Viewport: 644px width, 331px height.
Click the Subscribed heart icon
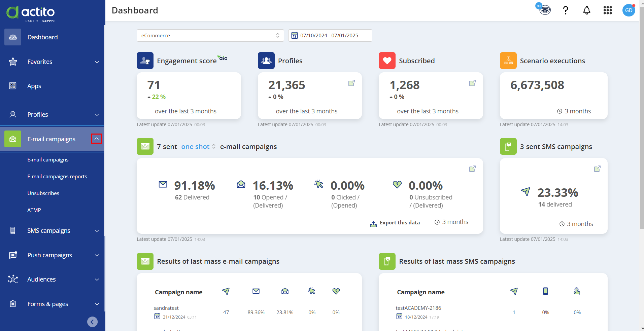click(x=387, y=61)
